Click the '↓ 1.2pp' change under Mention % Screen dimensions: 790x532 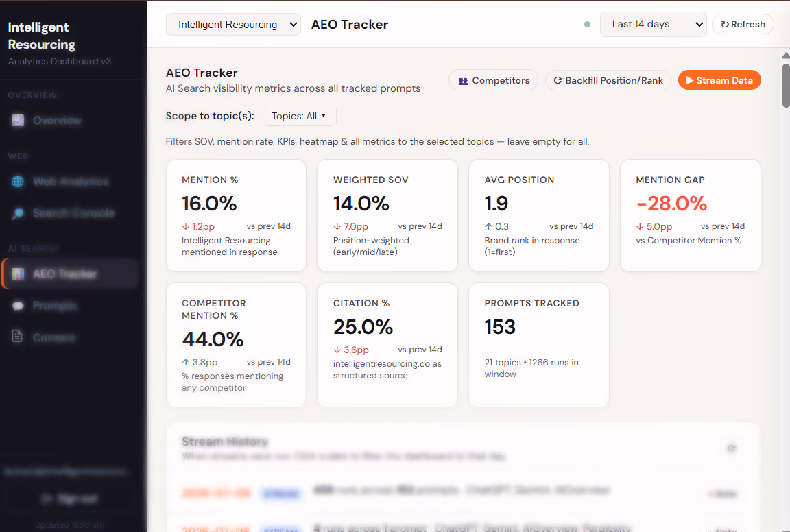198,227
